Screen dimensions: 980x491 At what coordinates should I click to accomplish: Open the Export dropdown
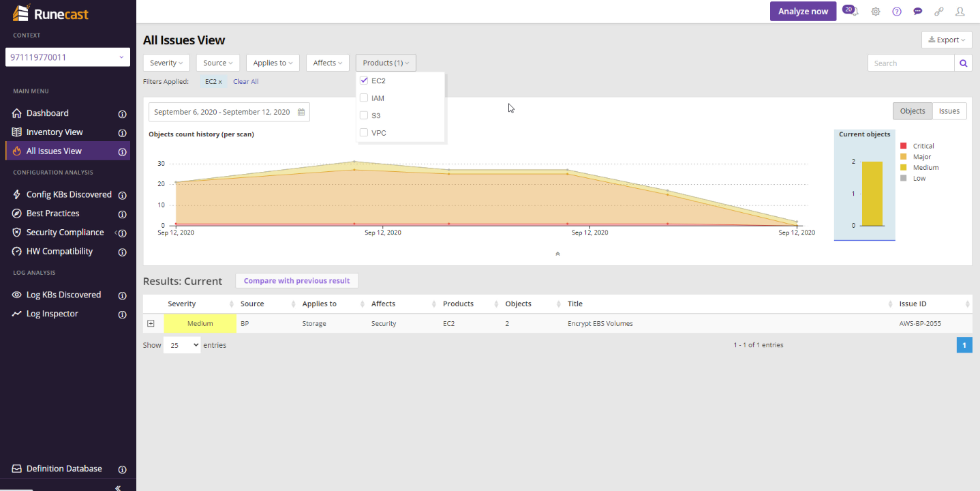[x=947, y=40]
